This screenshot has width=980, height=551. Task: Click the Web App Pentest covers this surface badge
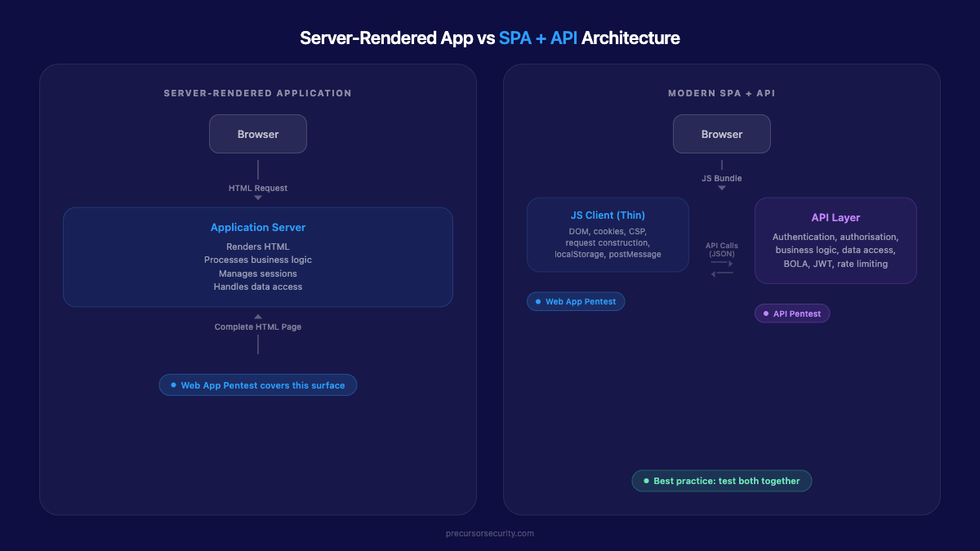tap(258, 384)
